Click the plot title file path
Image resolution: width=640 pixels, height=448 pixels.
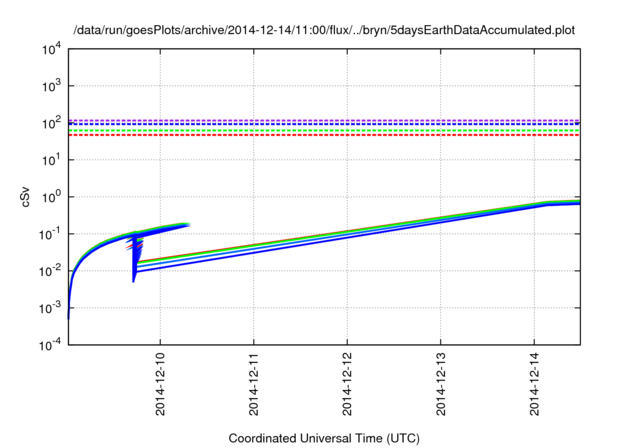pos(324,30)
